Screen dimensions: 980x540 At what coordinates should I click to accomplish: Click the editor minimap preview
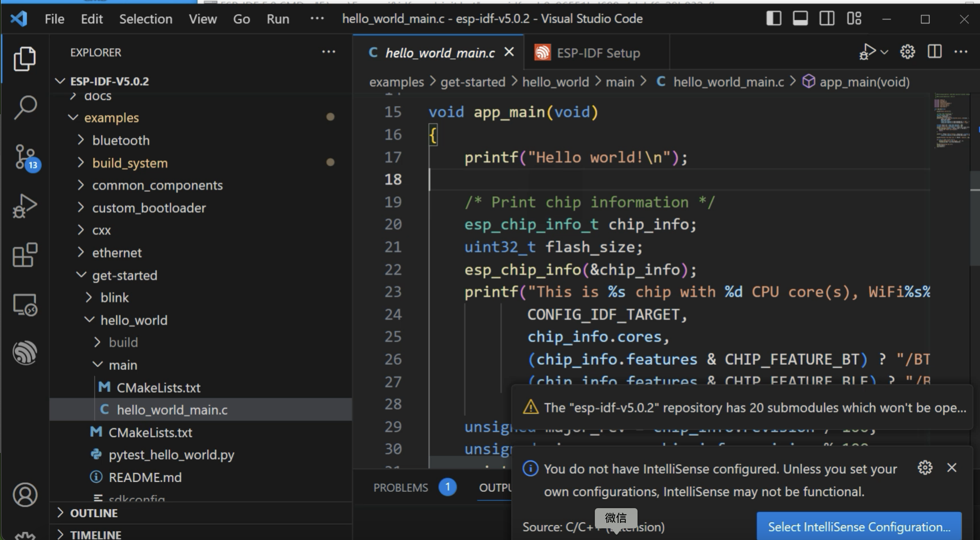951,120
